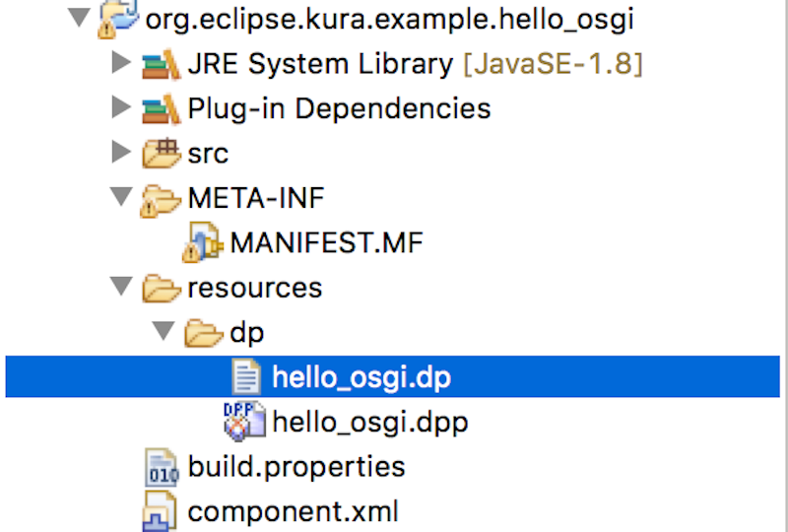
Task: Click the hello_osgi.dpp DPP icon
Action: [x=244, y=422]
